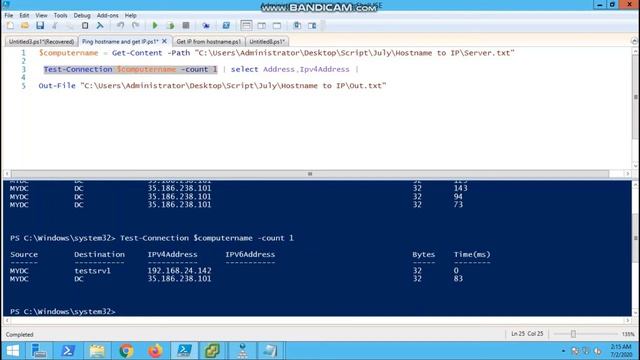Screen dimensions: 640x360
Task: Show script pane maximized layout
Action: coord(277,26)
